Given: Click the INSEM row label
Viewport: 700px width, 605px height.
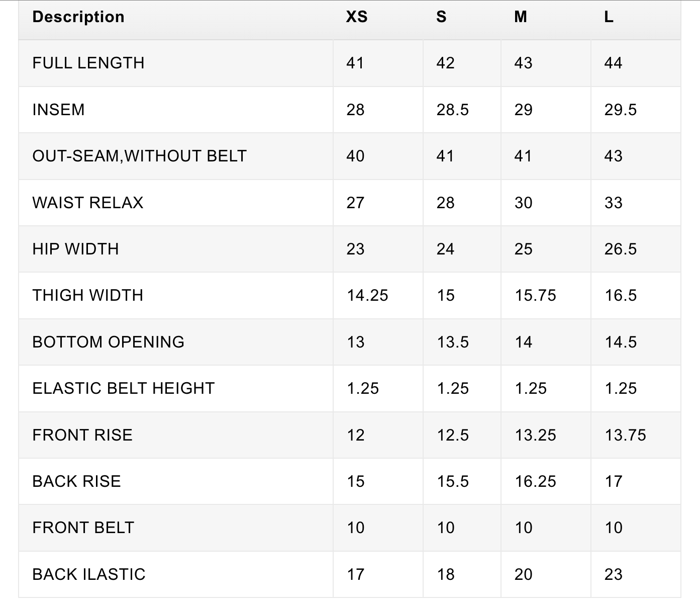Looking at the screenshot, I should [59, 110].
